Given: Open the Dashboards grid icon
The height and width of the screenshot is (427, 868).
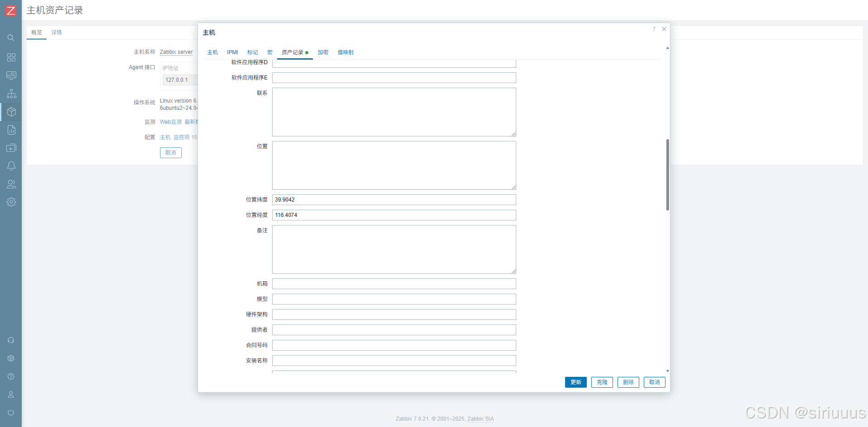Looking at the screenshot, I should coord(11,57).
